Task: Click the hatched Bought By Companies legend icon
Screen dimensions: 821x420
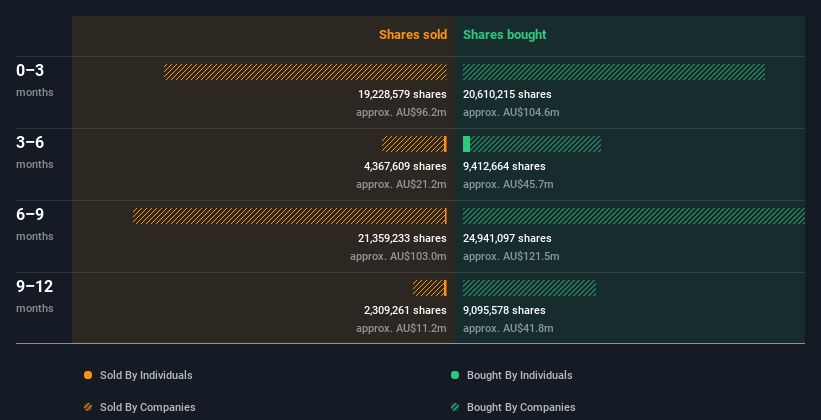Action: (x=455, y=407)
